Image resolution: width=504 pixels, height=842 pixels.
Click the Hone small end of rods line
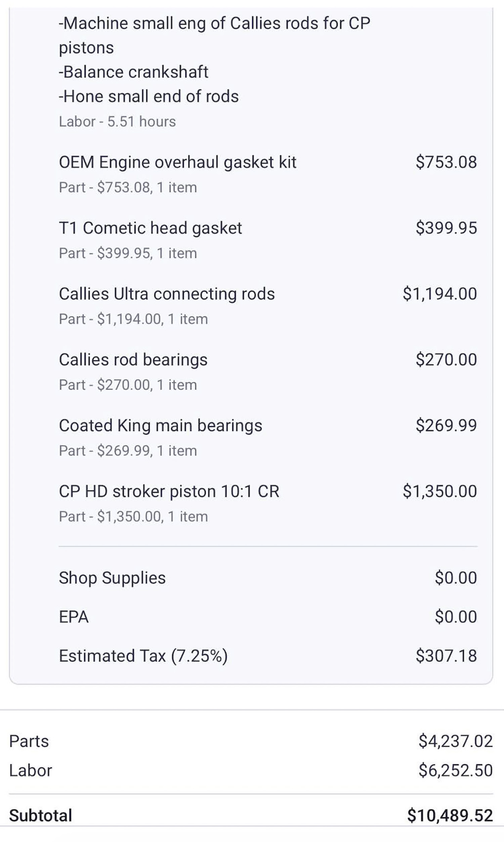point(149,97)
